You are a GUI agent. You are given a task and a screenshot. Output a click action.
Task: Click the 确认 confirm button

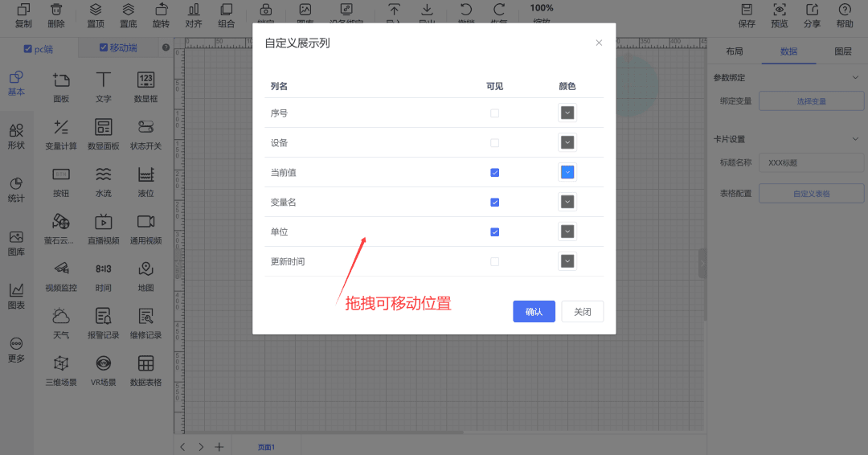534,312
